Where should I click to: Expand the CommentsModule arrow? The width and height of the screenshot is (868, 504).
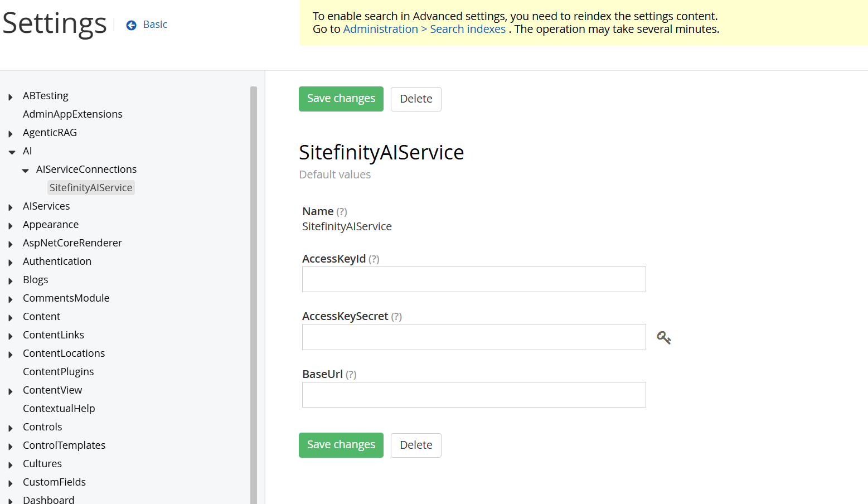(x=11, y=299)
